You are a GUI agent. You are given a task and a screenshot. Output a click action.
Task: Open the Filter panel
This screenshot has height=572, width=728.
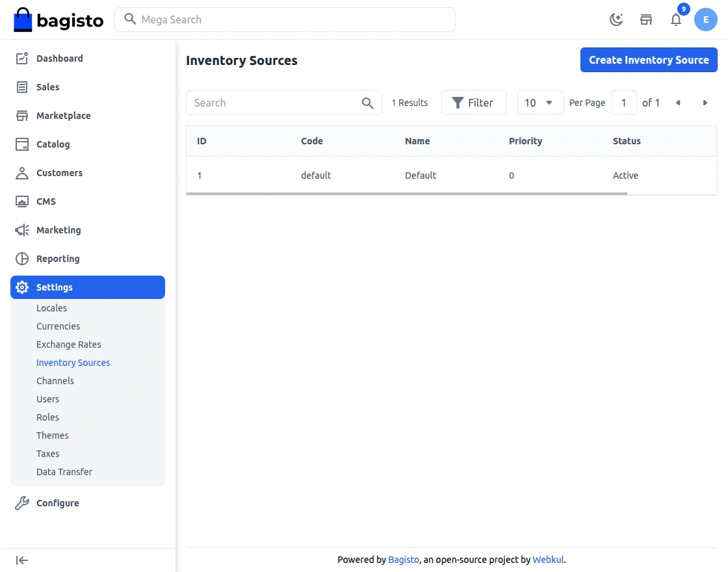(474, 102)
